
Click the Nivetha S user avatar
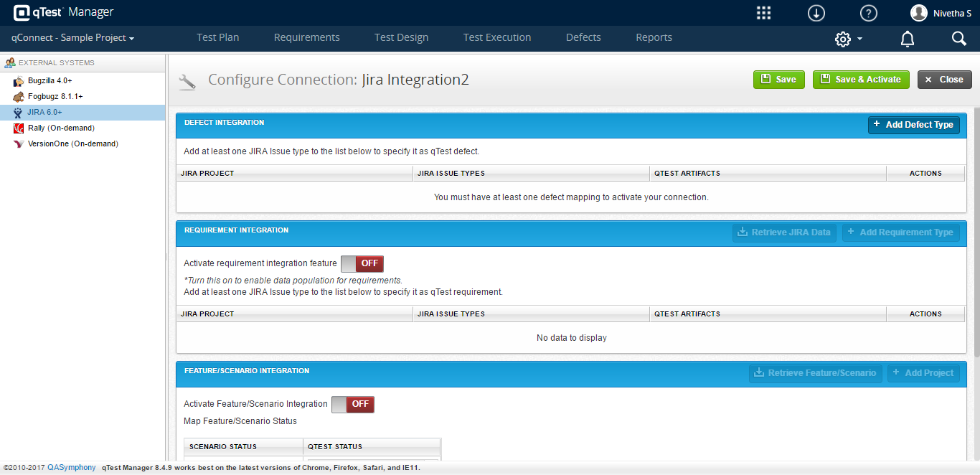click(x=919, y=13)
